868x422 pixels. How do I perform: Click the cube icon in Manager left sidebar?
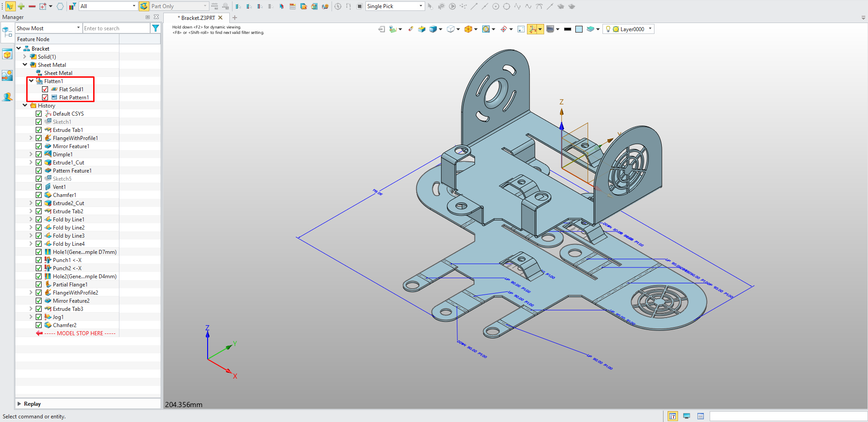(7, 55)
